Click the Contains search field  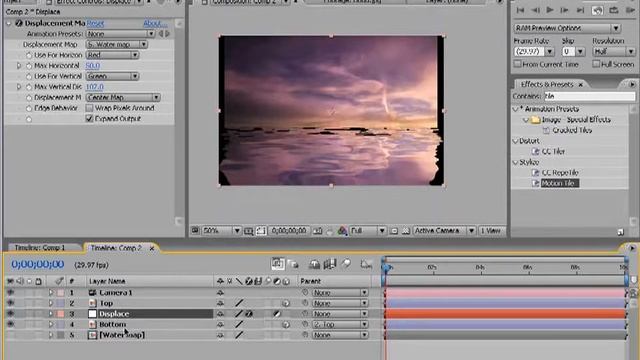(589, 96)
